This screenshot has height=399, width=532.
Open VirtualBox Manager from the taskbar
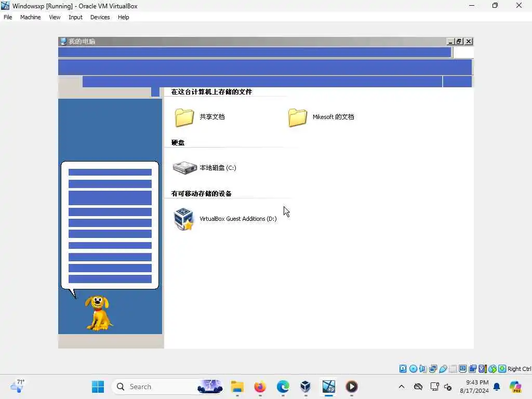[305, 387]
